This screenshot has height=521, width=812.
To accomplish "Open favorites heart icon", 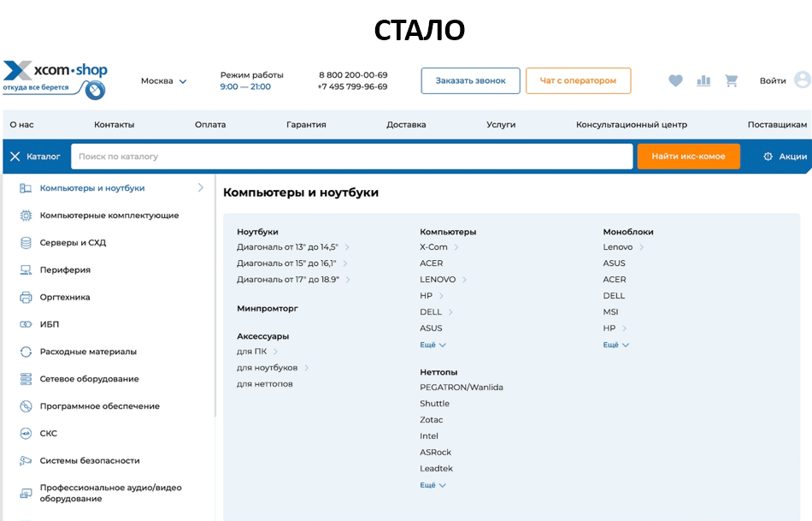I will click(x=675, y=81).
